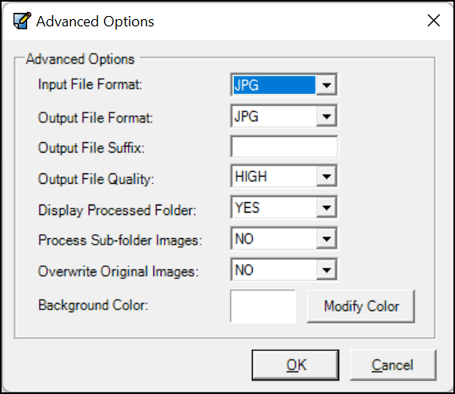Viewport: 455px width, 394px height.
Task: Open the Output File Format dropdown arrow
Action: pos(326,116)
